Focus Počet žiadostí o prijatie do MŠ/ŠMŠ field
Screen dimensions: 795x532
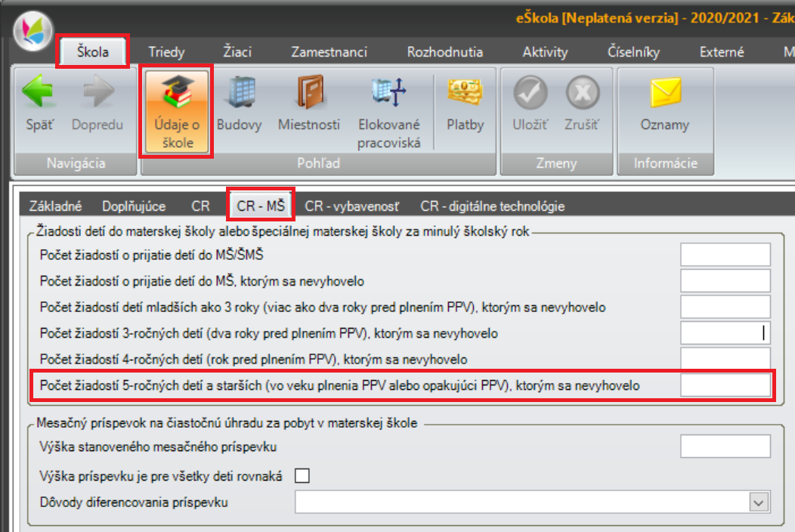pos(725,255)
